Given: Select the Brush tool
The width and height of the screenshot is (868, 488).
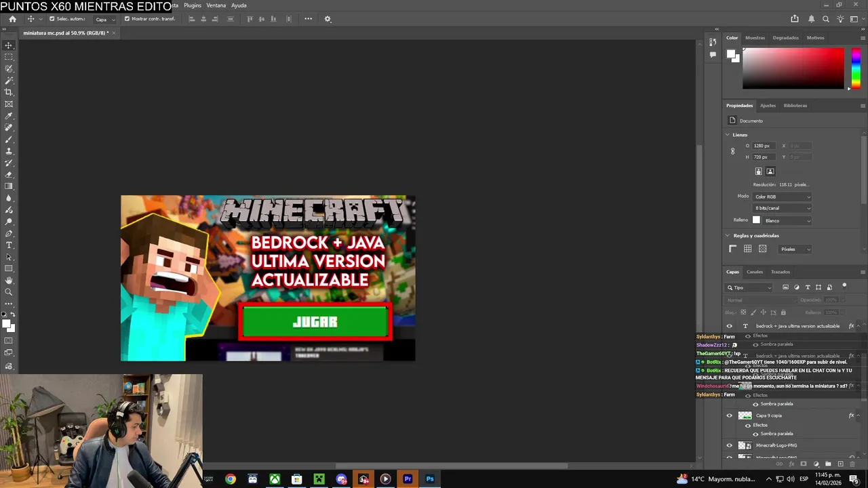Looking at the screenshot, I should [x=9, y=140].
